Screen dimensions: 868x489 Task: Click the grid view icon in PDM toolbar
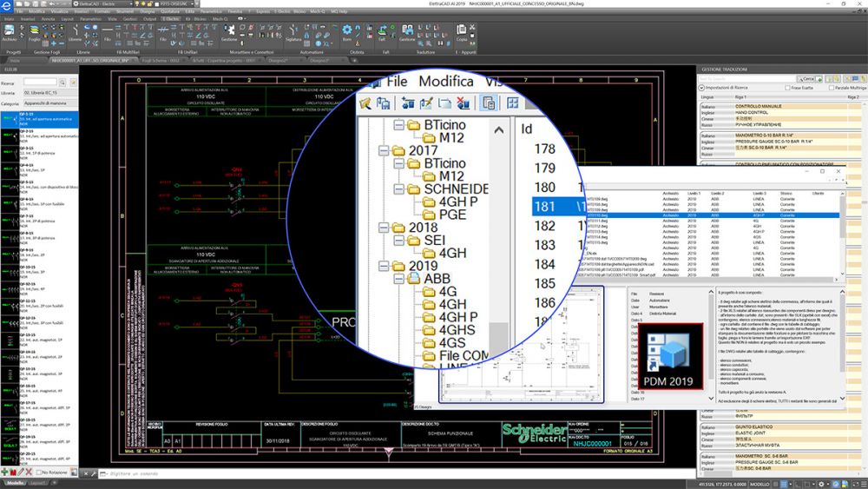coord(513,103)
